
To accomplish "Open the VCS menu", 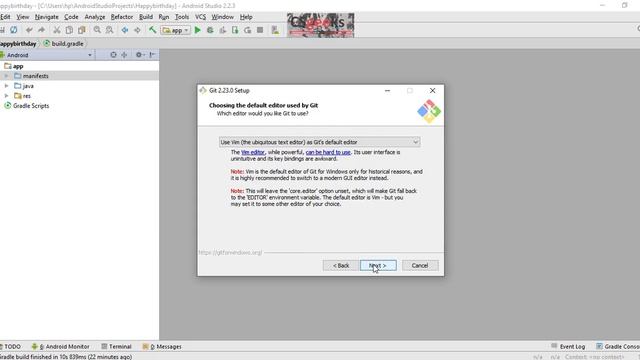I will pyautogui.click(x=200, y=17).
